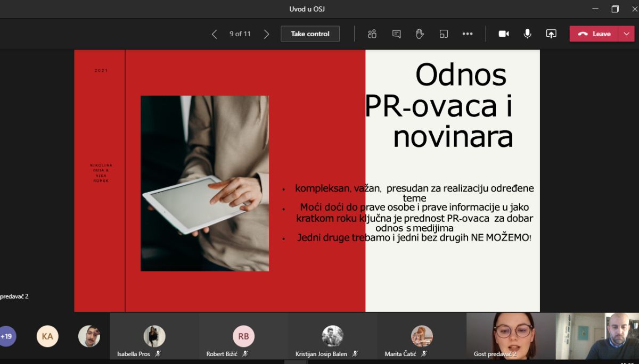Click Gost predavač 2 video tile

[x=511, y=335]
